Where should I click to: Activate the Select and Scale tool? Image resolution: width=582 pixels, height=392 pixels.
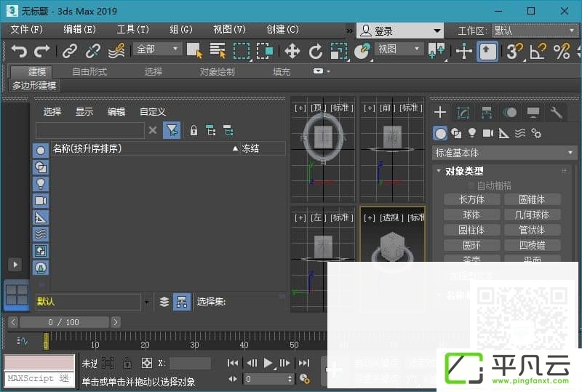coord(338,51)
